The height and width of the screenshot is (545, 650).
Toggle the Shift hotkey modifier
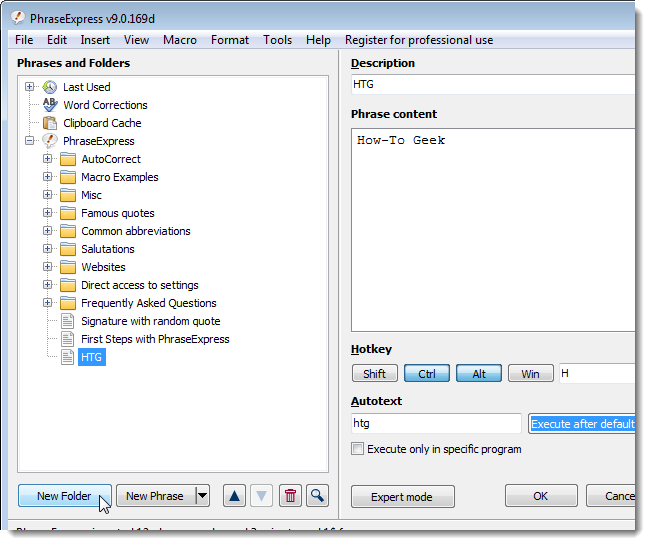coord(375,373)
